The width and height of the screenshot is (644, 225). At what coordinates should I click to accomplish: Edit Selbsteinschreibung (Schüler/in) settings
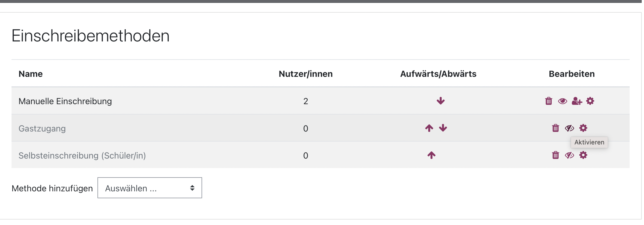click(x=583, y=155)
